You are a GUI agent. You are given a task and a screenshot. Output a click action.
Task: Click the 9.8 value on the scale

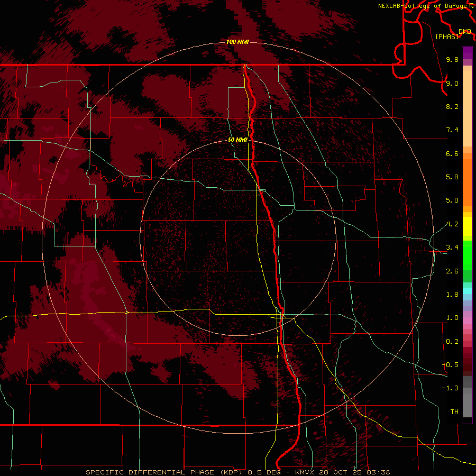[452, 59]
